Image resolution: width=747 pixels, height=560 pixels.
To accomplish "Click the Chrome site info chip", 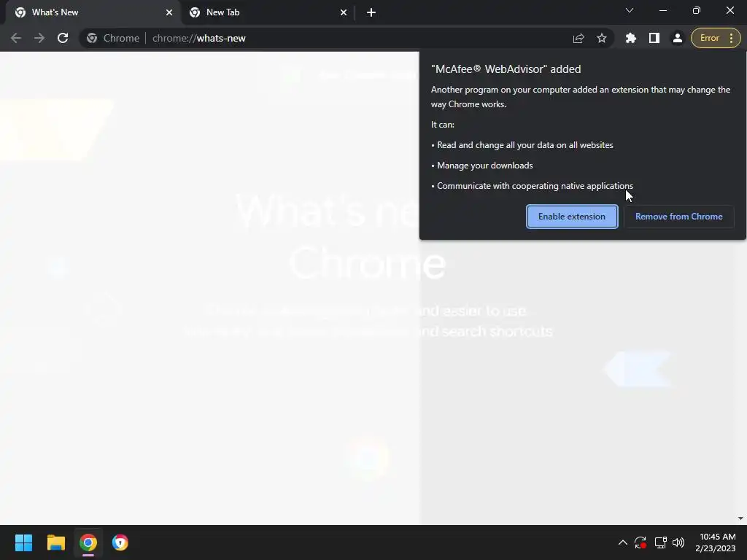I will (113, 38).
